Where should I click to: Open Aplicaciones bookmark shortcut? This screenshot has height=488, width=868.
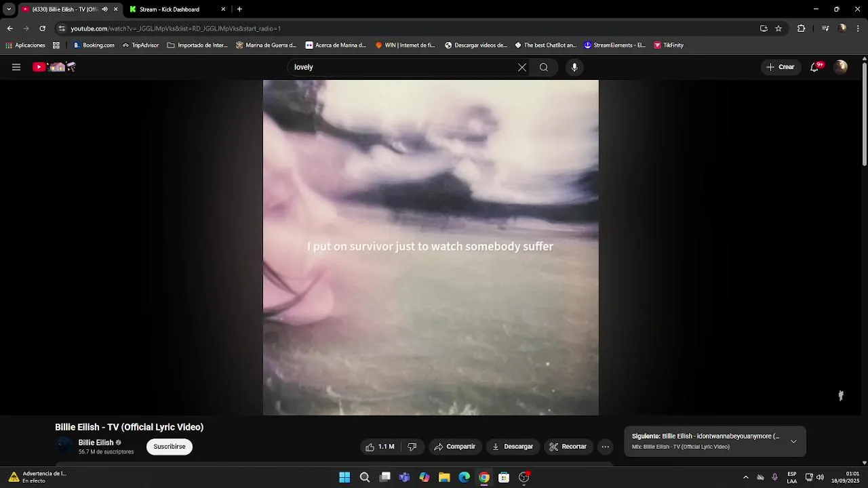point(25,45)
